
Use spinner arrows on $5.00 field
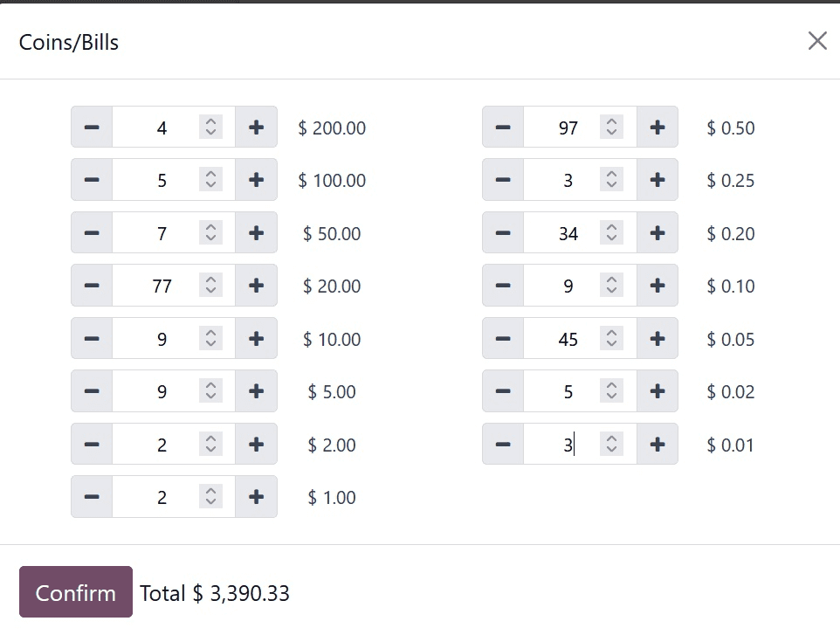click(210, 391)
